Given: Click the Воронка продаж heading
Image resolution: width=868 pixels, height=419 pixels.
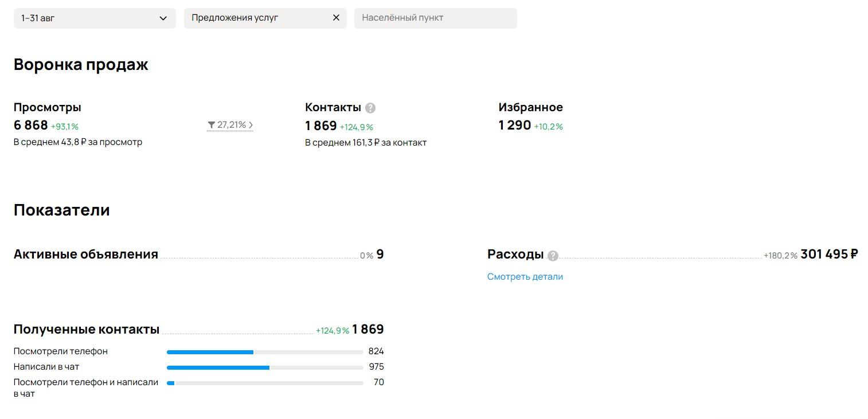Looking at the screenshot, I should pos(81,64).
